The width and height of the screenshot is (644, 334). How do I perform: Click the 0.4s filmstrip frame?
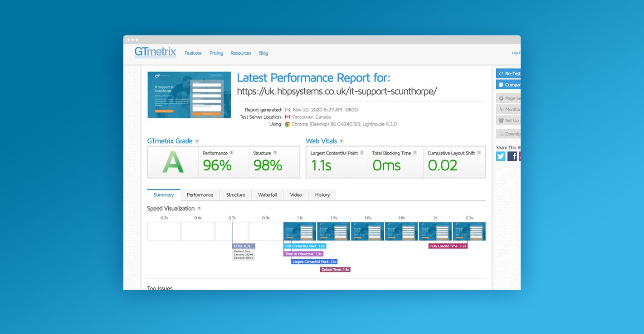click(x=198, y=231)
